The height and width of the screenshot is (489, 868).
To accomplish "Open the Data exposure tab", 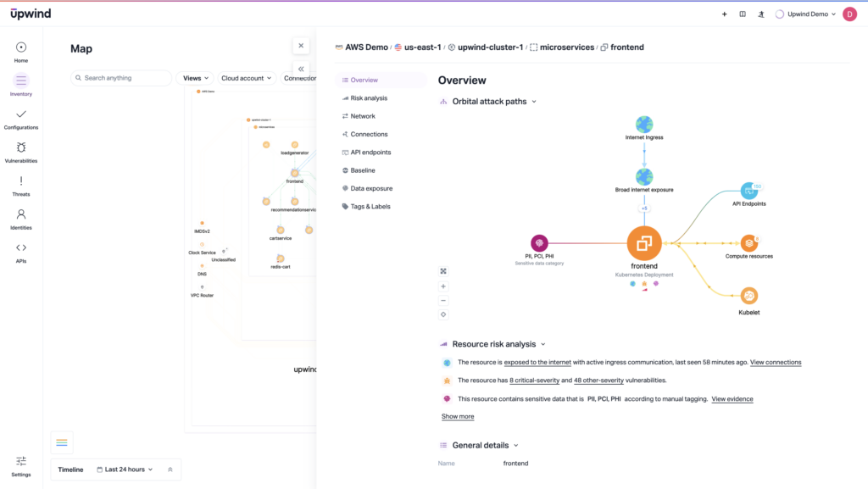I will click(371, 188).
